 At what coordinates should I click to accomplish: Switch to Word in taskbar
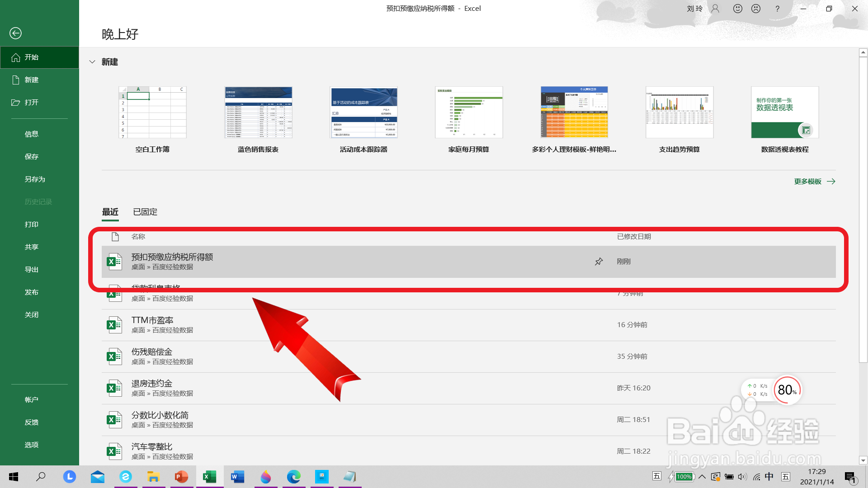click(237, 477)
